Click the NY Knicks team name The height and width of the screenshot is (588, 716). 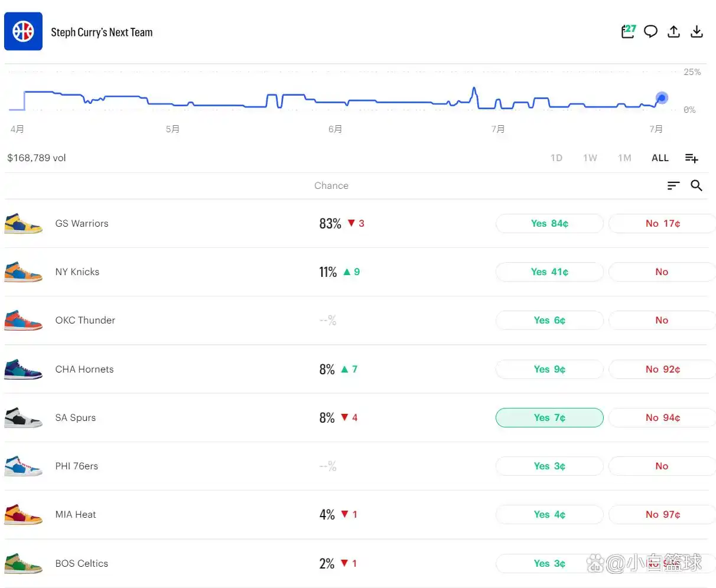point(77,272)
